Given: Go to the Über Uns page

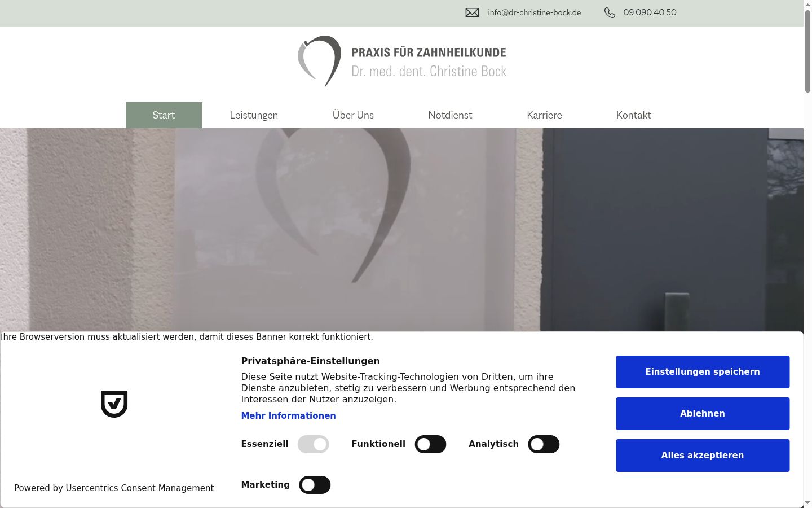Looking at the screenshot, I should tap(353, 115).
